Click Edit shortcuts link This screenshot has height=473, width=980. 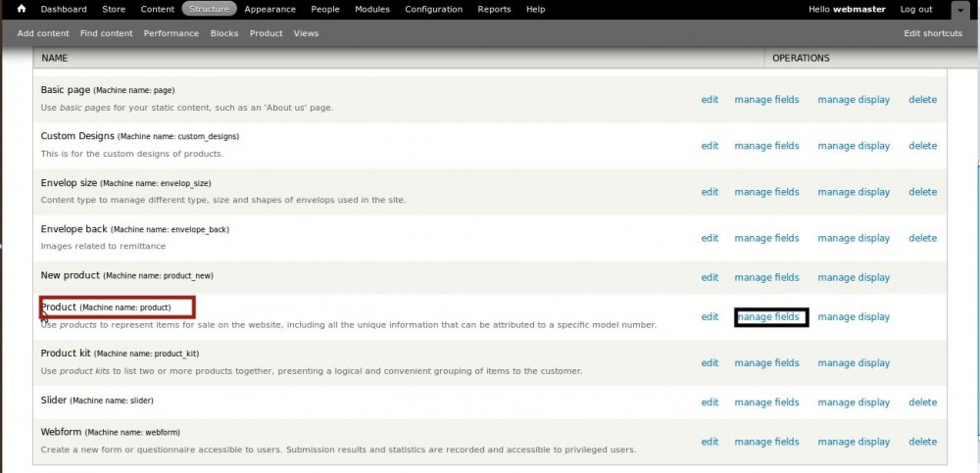click(x=933, y=33)
